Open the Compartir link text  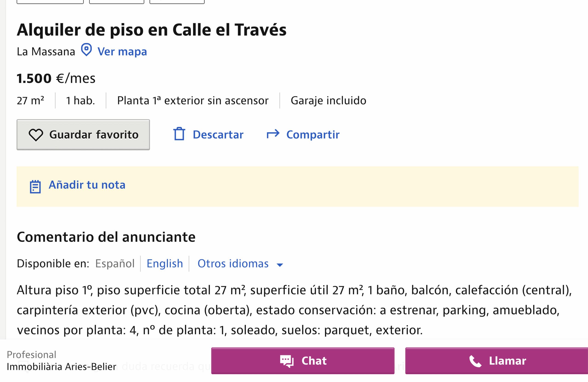313,135
